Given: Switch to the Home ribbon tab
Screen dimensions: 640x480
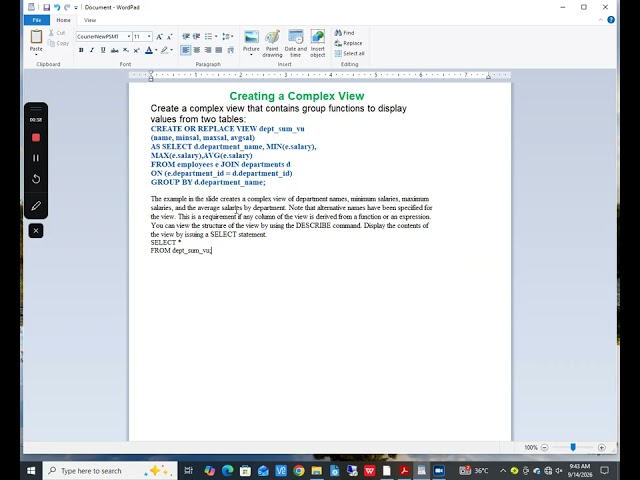Looking at the screenshot, I should click(63, 20).
